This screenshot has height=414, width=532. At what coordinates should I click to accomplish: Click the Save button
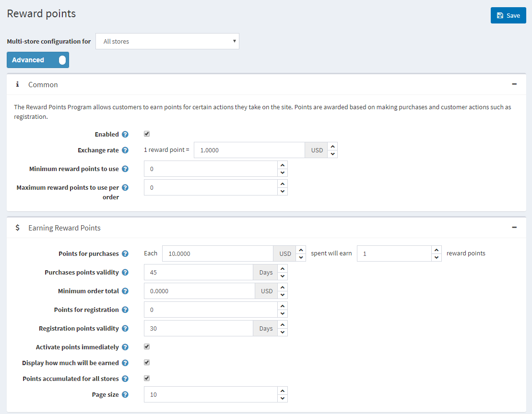pyautogui.click(x=508, y=15)
